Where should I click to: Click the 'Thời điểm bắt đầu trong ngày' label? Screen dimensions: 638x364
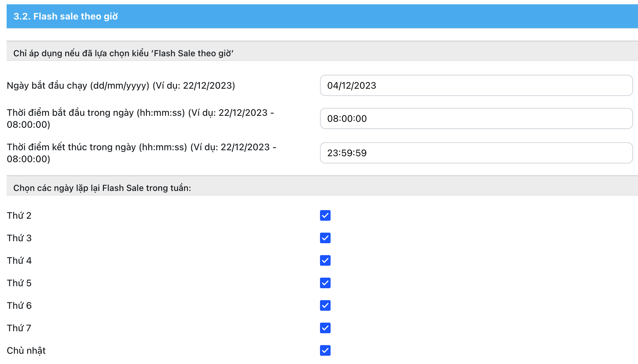140,118
